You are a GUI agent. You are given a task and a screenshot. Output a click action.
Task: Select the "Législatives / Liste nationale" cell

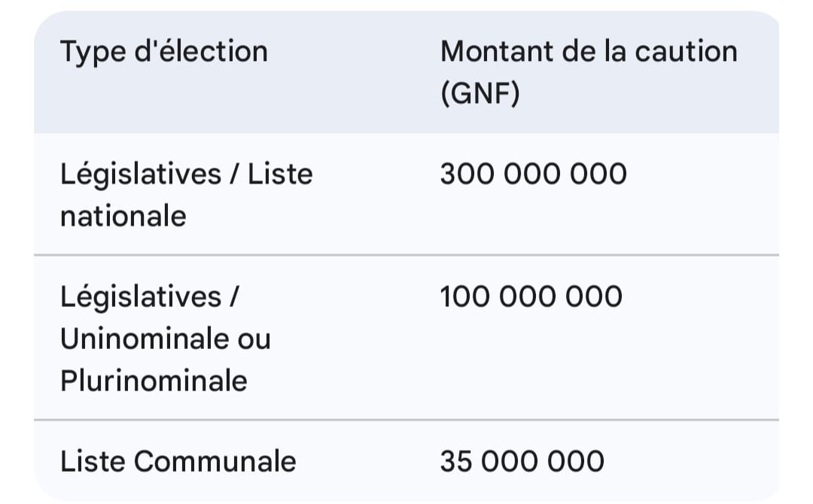pyautogui.click(x=187, y=195)
